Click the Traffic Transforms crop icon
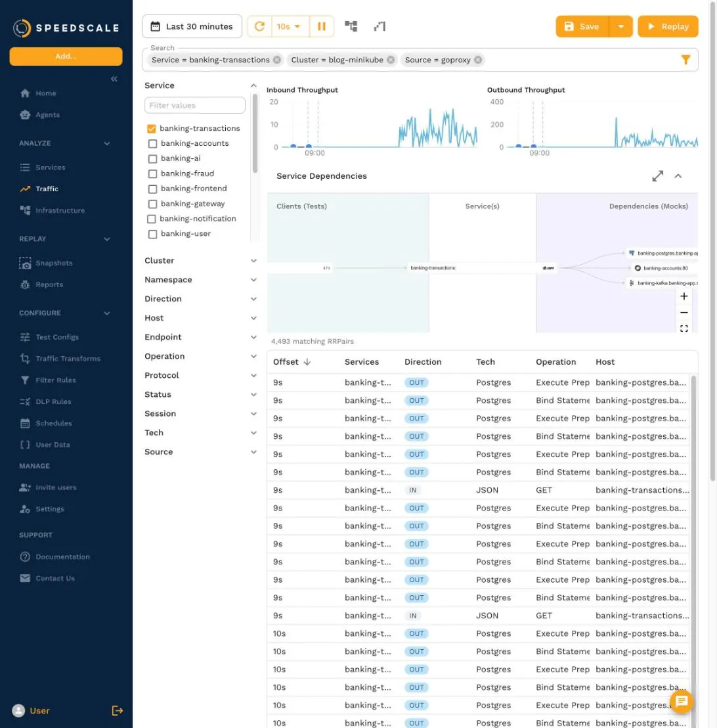717x728 pixels. (25, 359)
